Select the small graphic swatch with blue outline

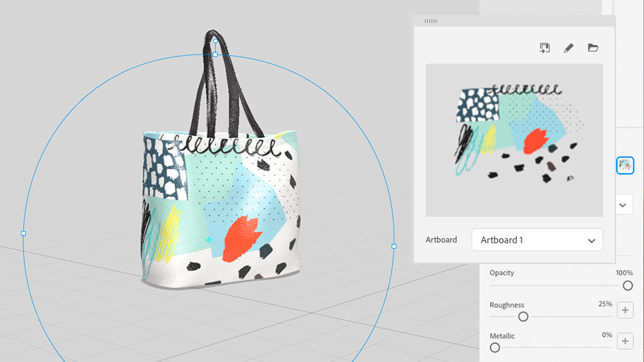625,165
